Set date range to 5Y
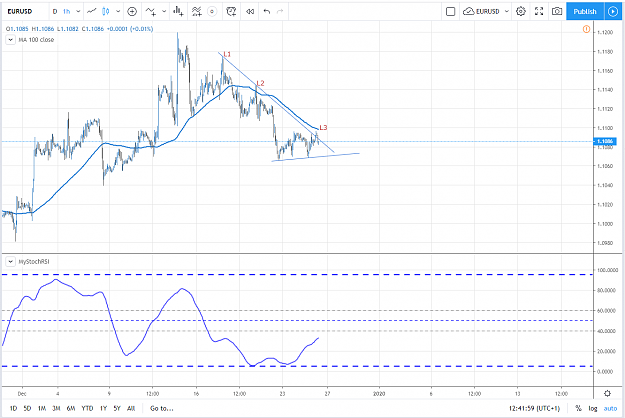 (117, 408)
